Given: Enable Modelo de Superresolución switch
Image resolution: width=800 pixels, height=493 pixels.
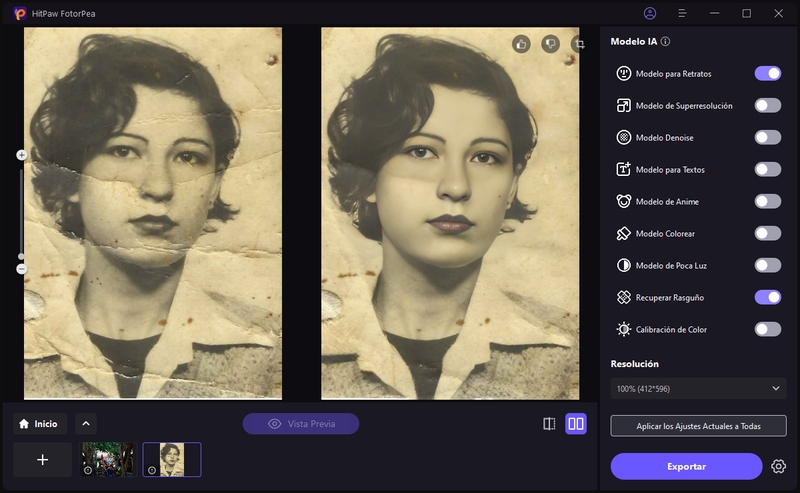Looking at the screenshot, I should coord(768,106).
